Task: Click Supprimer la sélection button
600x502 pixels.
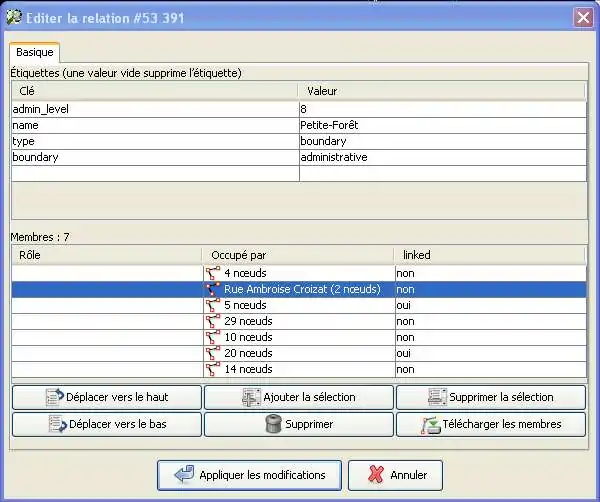Action: tap(490, 397)
